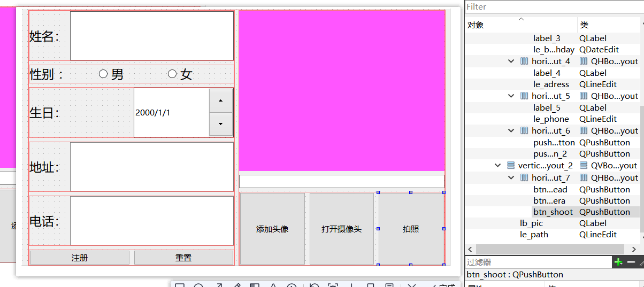Click the green plus add-property icon
Screen dimensions: 644x287
[x=619, y=262]
